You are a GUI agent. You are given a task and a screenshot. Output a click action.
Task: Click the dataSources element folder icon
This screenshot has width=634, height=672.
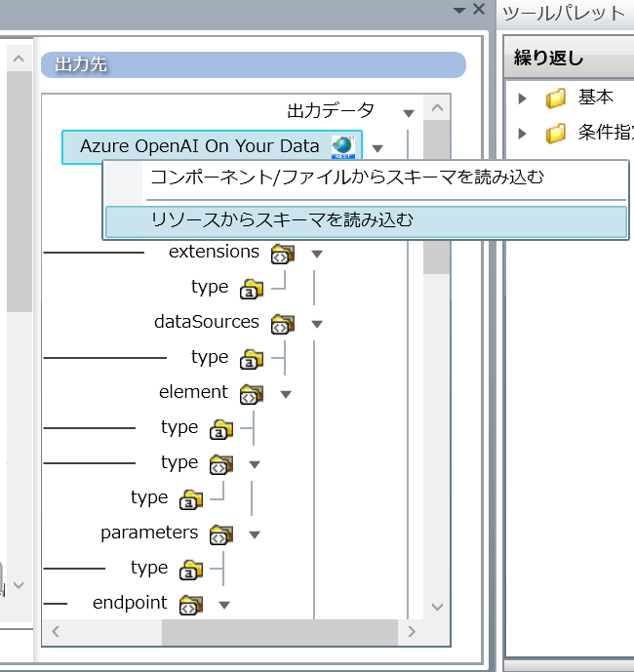point(283,324)
